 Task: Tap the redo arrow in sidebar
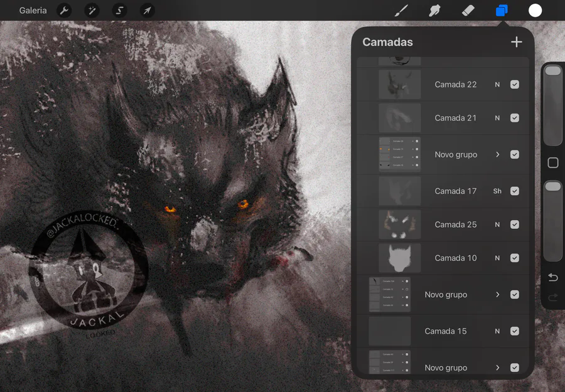(x=552, y=297)
